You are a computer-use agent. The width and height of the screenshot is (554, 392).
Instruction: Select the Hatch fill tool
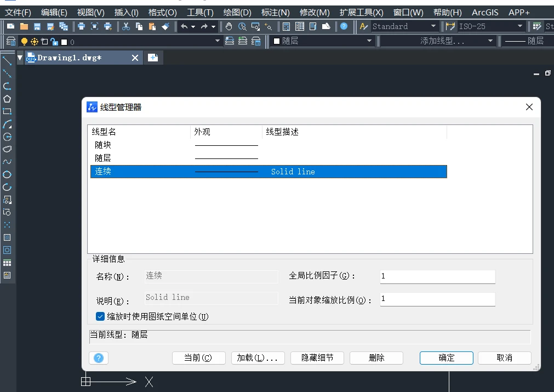[7, 237]
